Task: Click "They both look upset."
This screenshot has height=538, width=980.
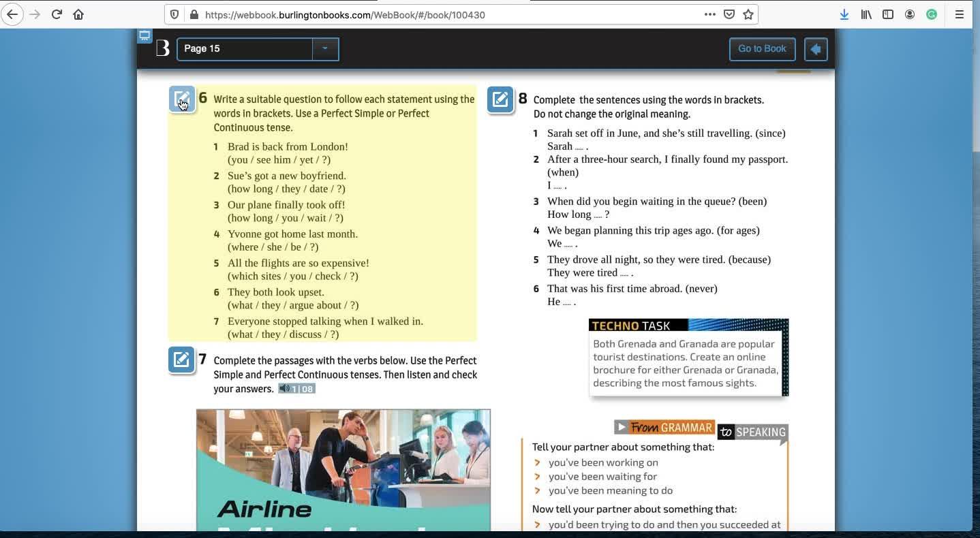Action: tap(276, 293)
